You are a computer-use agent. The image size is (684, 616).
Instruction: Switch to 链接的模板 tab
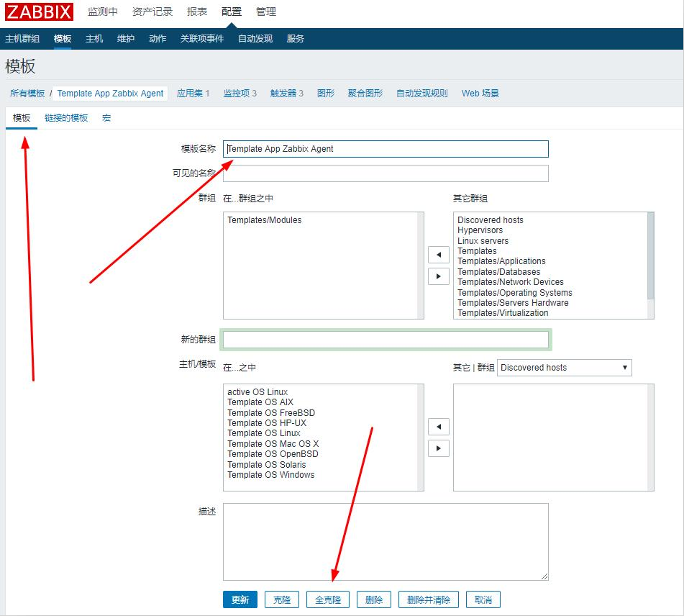tap(66, 118)
